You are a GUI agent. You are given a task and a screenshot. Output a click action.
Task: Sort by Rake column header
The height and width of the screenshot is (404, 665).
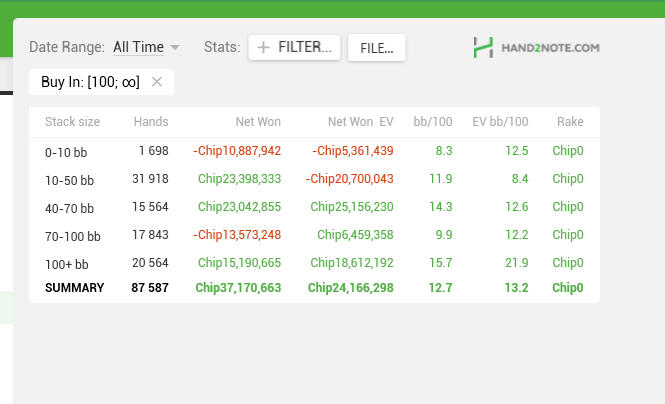coord(570,122)
